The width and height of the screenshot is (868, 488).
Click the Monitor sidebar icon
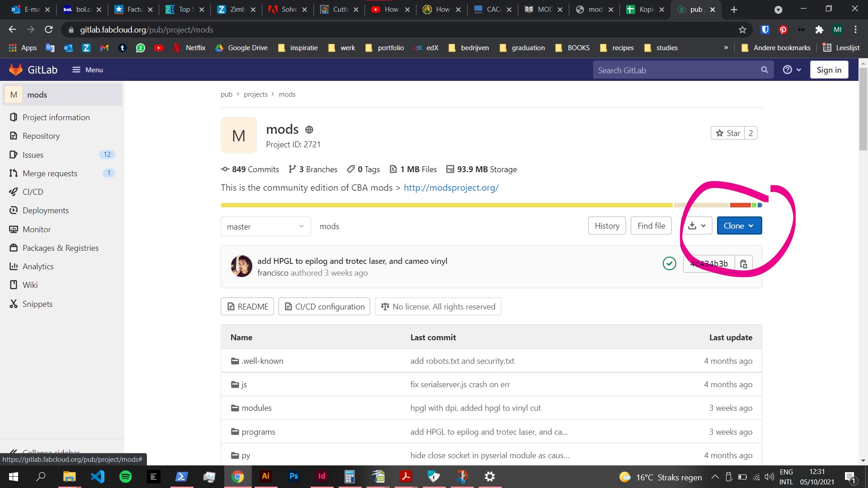(14, 229)
